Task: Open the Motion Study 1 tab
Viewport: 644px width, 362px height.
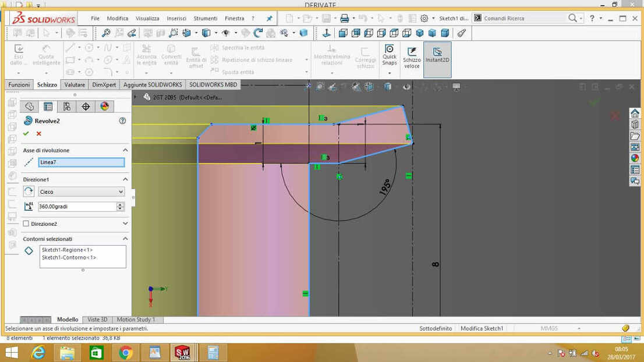Action: tap(136, 320)
